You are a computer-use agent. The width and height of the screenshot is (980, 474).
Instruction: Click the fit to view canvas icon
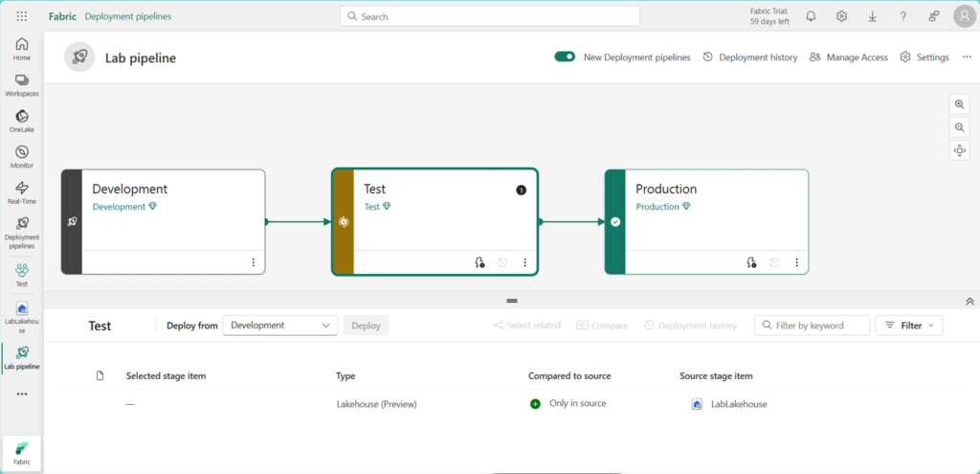pos(959,150)
